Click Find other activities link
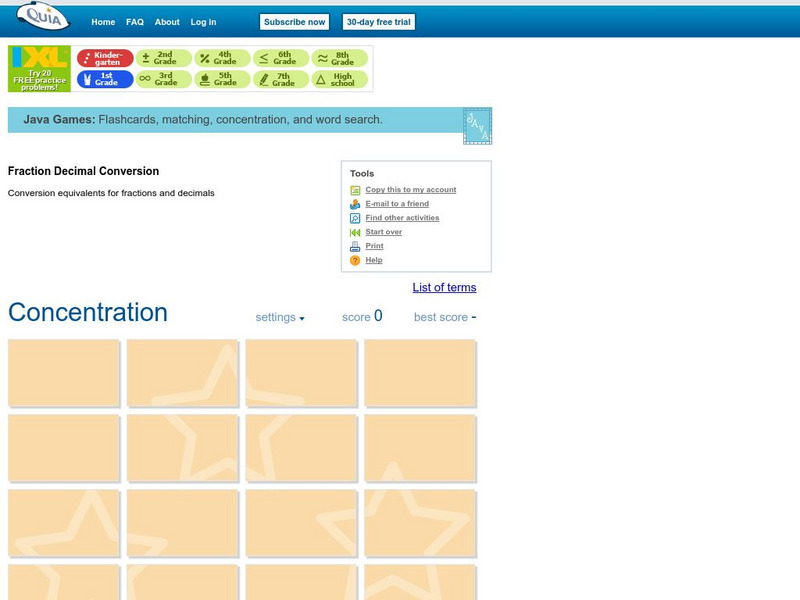The height and width of the screenshot is (600, 800). pos(402,218)
